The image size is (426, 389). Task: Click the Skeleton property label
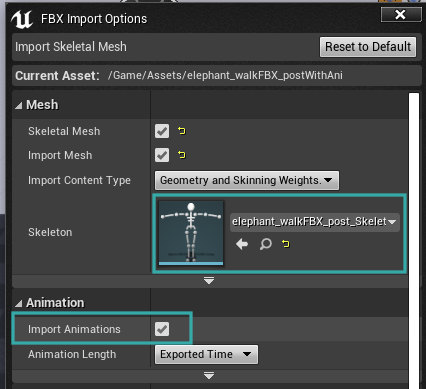click(50, 232)
